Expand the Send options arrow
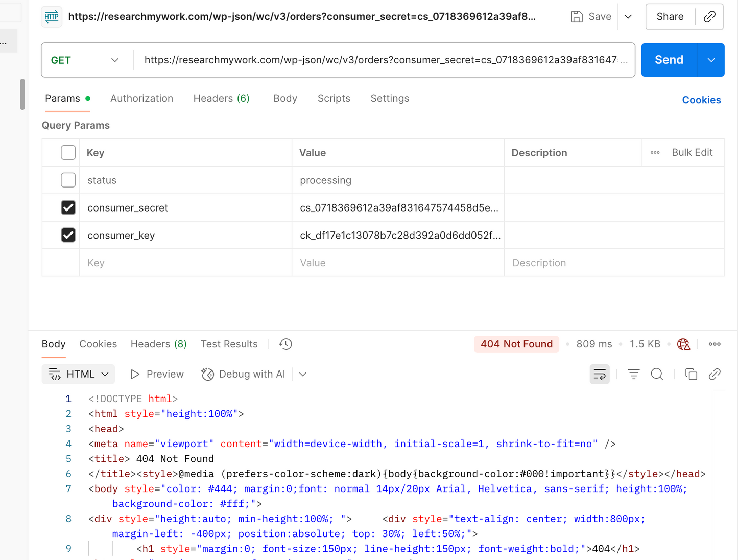The image size is (738, 560). (x=711, y=60)
